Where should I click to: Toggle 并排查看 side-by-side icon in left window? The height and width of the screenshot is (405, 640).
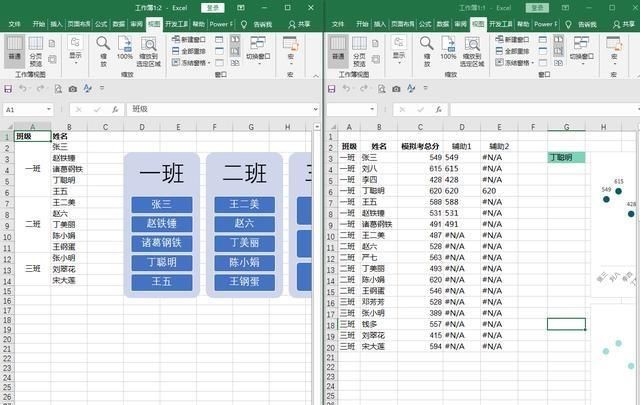(235, 40)
